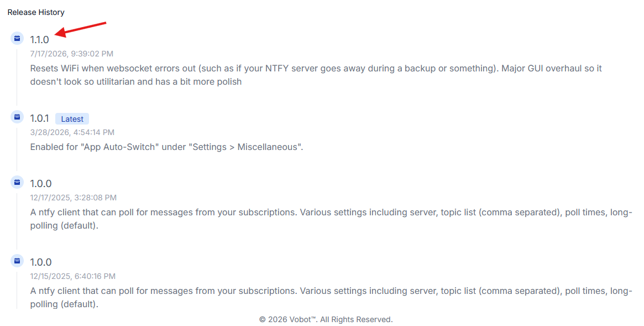Click the ntfy client description under 12/15/2025
This screenshot has width=644, height=326.
pyautogui.click(x=331, y=298)
